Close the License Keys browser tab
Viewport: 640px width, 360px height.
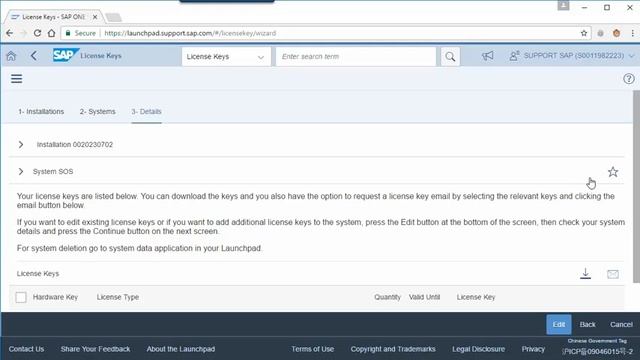click(95, 17)
